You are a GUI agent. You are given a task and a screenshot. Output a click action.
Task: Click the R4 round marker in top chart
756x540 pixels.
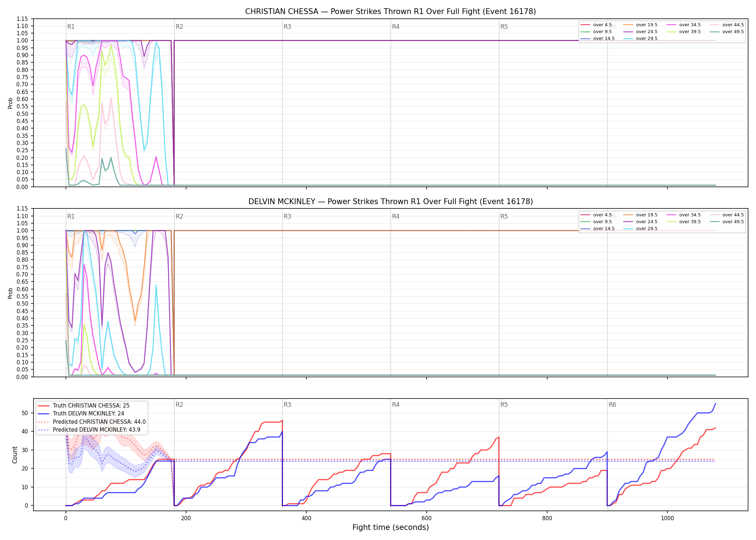coord(396,27)
